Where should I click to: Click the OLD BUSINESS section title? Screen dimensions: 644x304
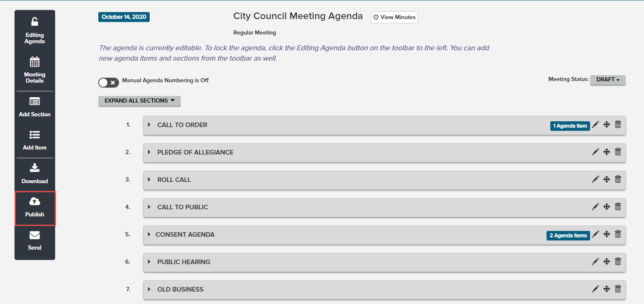[x=180, y=289]
